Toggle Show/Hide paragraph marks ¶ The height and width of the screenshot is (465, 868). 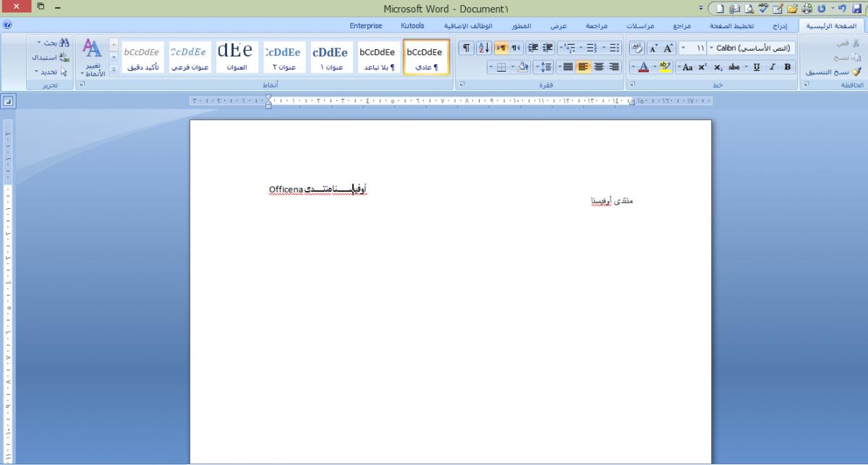click(467, 48)
